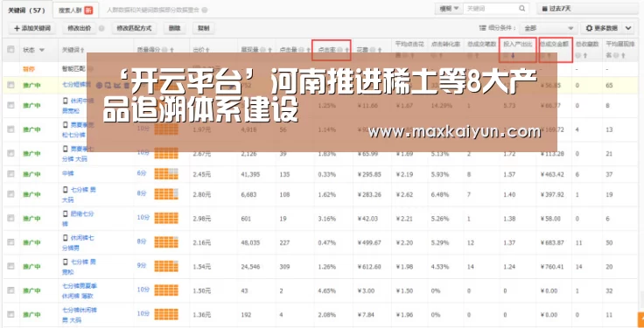
Task: Open the 中裤 keyword link
Action: point(67,174)
